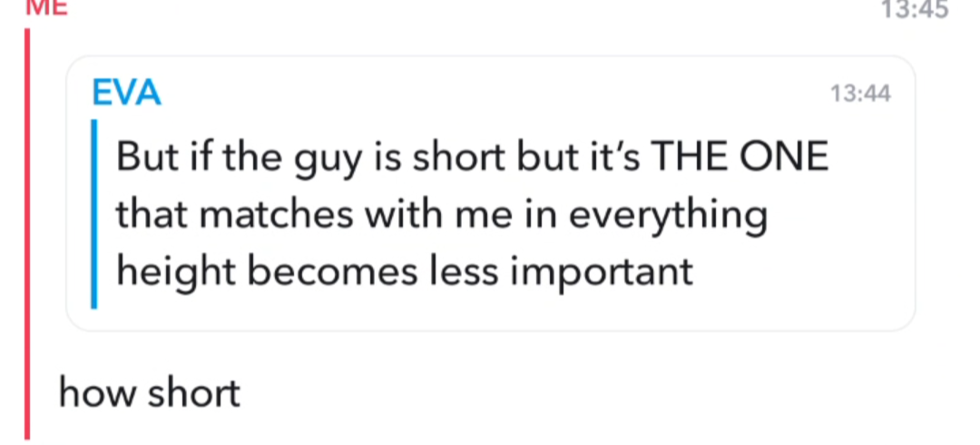The width and height of the screenshot is (980, 445).
Task: Select the 'how short' message
Action: (150, 393)
